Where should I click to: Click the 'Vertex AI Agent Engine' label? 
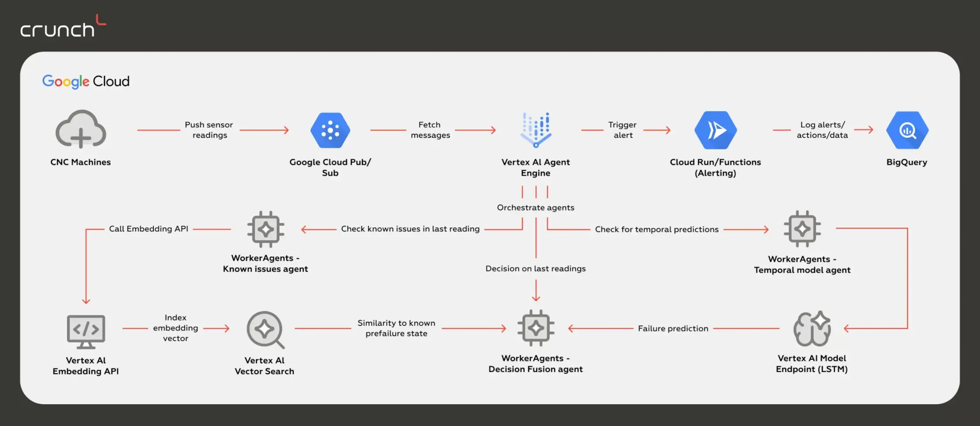pyautogui.click(x=536, y=167)
